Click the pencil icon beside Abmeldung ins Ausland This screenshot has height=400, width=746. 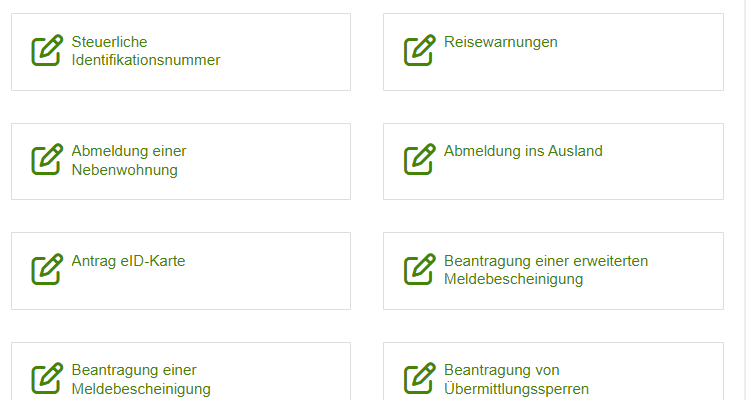[x=420, y=159]
